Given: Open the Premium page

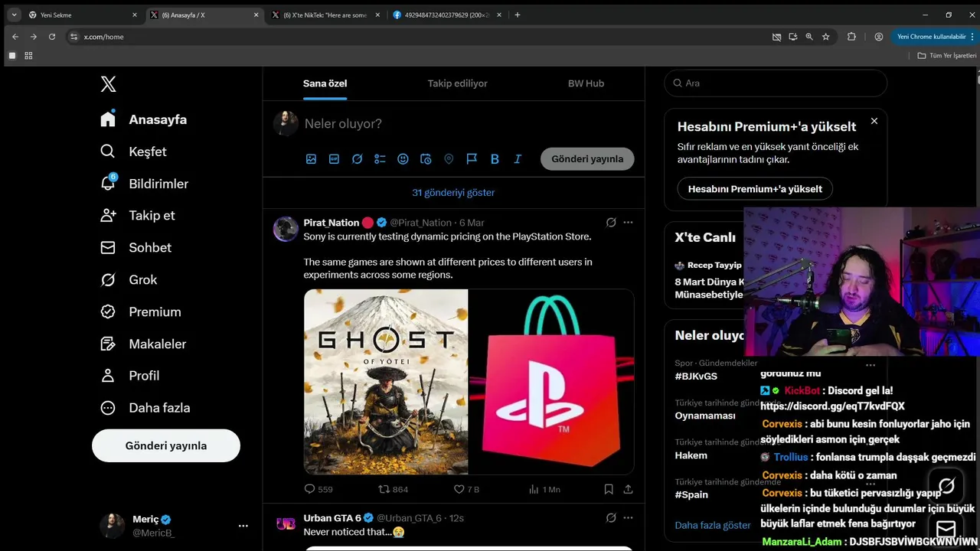Looking at the screenshot, I should point(141,311).
